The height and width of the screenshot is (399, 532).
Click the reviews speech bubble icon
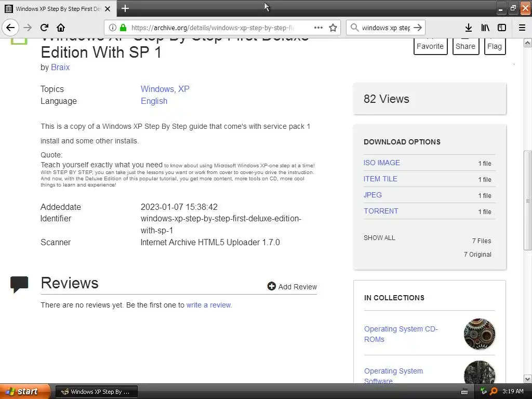[19, 284]
